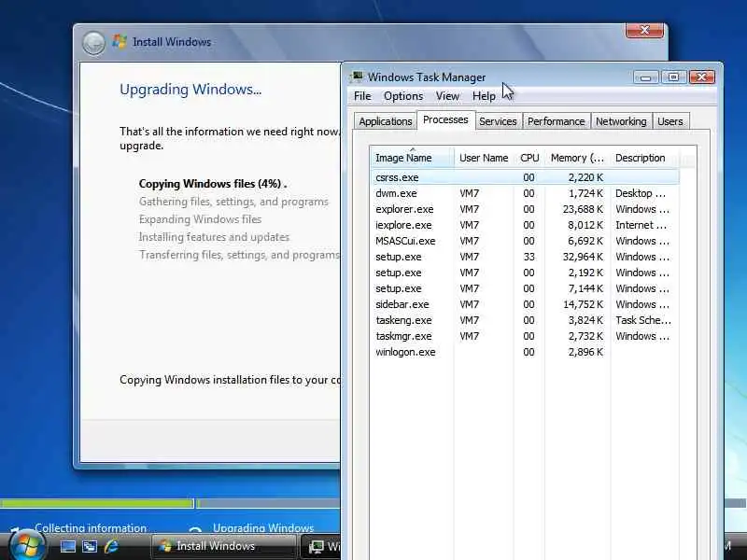Sort by Description column header
This screenshot has height=560, width=747.
644,158
